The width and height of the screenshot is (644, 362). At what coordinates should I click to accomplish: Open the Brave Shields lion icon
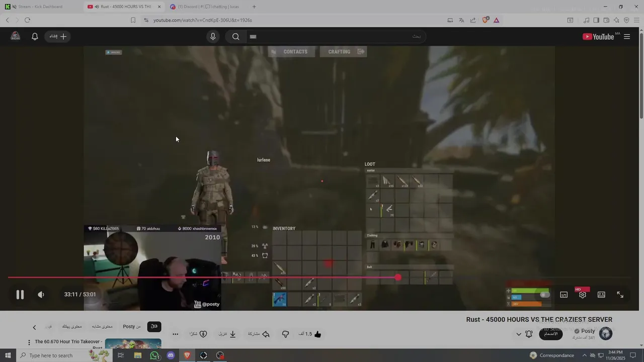click(486, 20)
